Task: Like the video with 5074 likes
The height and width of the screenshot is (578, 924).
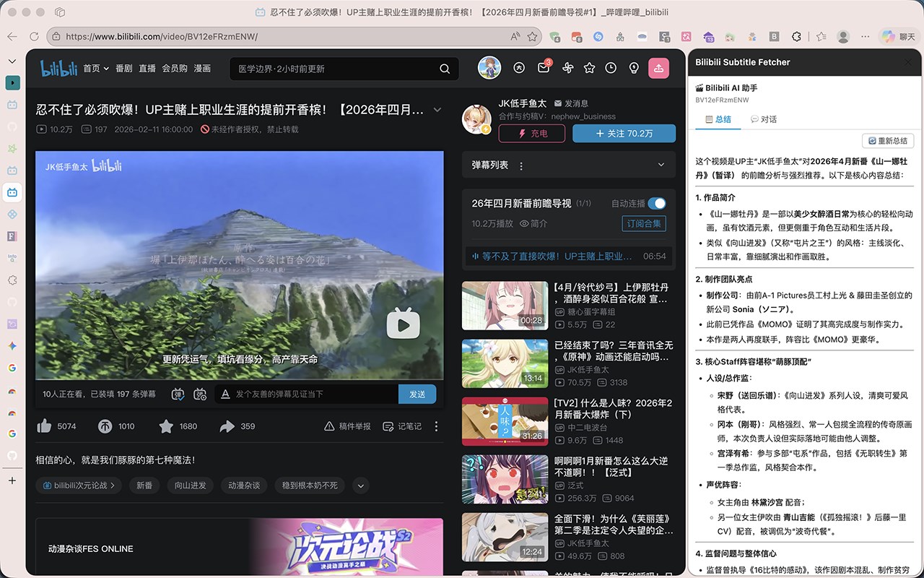Action: coord(44,426)
